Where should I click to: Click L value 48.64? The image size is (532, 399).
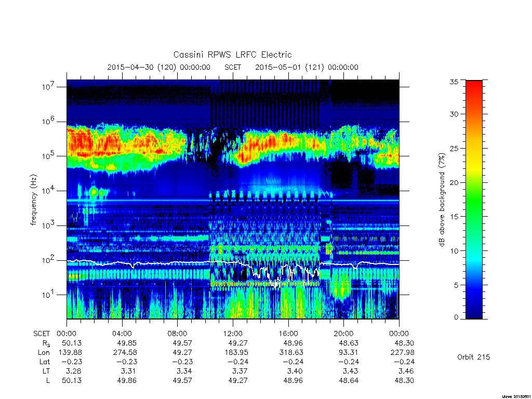pos(349,381)
